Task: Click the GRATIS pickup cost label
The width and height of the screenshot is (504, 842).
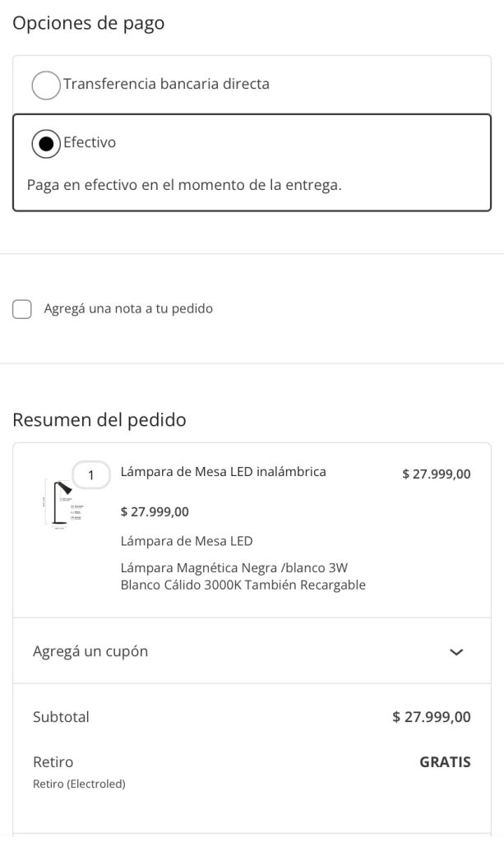Action: pyautogui.click(x=445, y=761)
